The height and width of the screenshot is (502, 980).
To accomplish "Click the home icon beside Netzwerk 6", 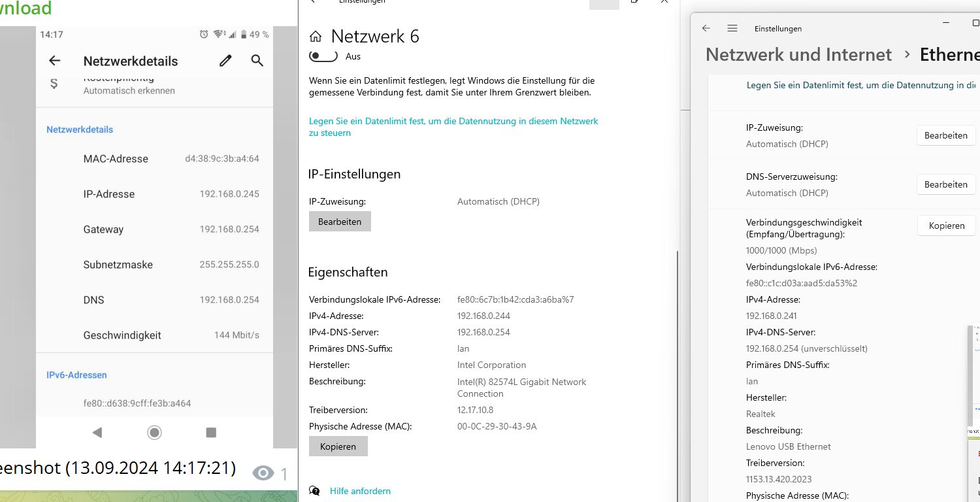I will click(x=316, y=37).
